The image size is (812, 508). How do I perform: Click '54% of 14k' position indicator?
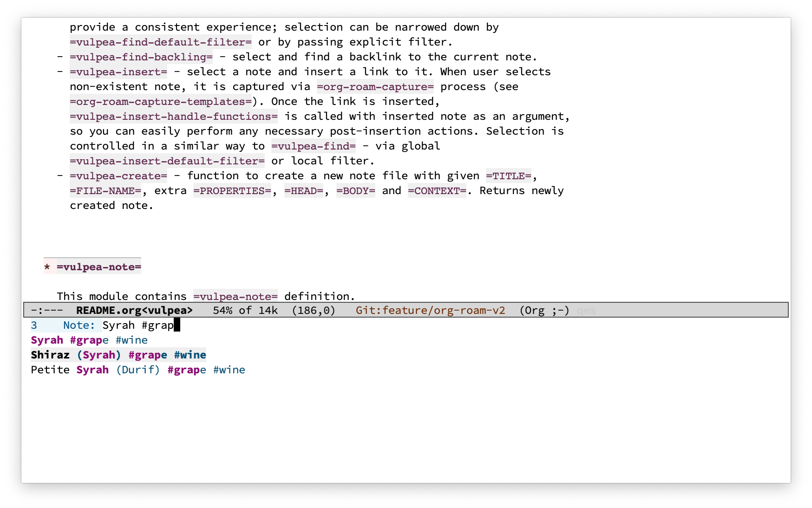click(x=245, y=310)
